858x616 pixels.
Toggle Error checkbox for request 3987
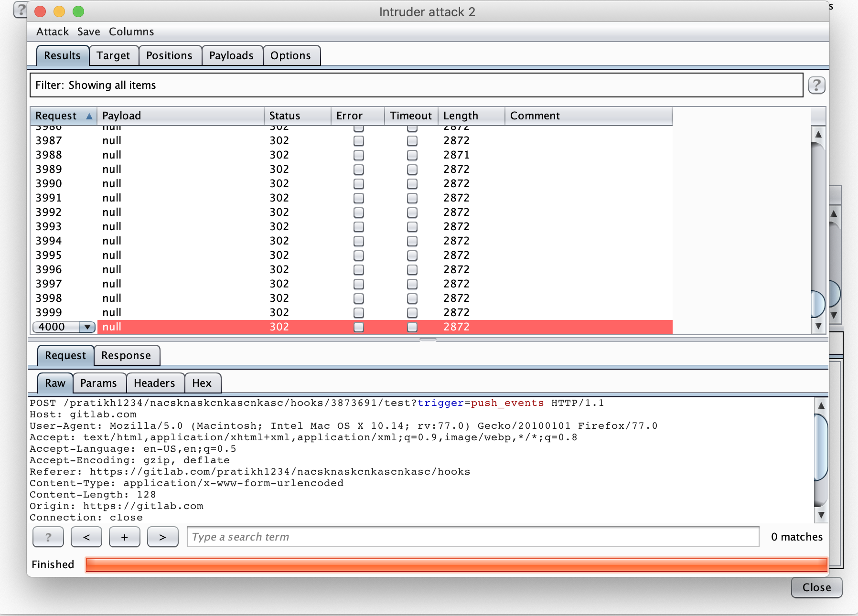[358, 141]
